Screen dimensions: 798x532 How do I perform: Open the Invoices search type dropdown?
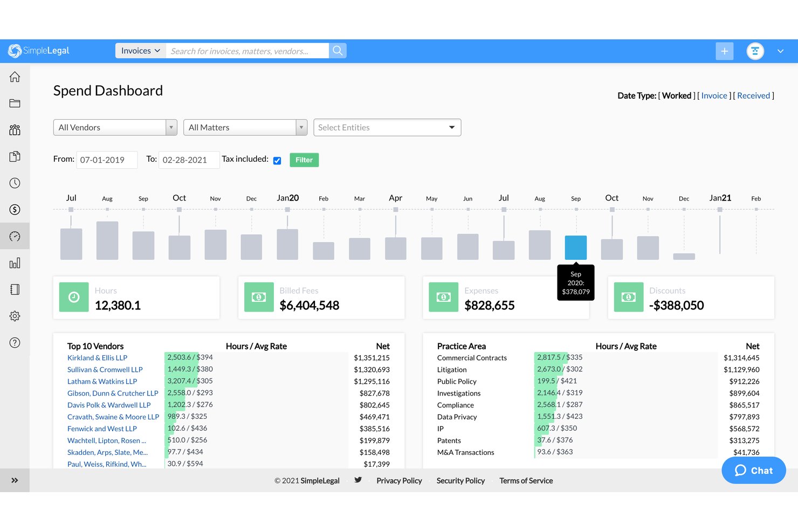tap(141, 51)
